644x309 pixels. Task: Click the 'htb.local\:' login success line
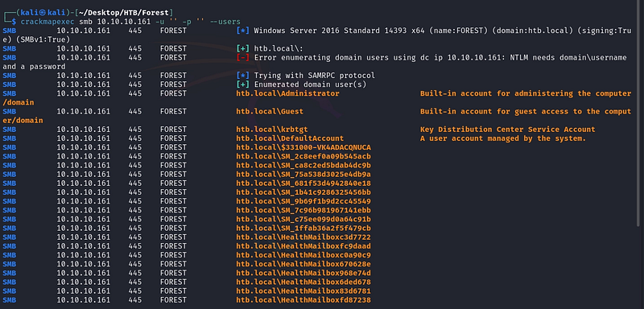pos(279,49)
